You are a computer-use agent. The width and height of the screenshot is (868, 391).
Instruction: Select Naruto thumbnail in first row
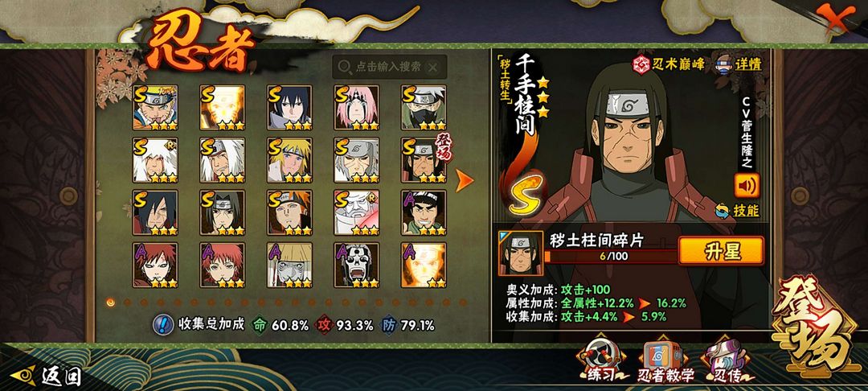(x=155, y=108)
